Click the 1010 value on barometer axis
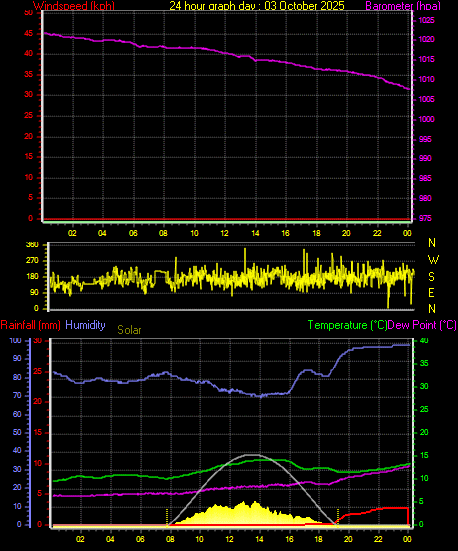458x551 pixels. point(426,80)
